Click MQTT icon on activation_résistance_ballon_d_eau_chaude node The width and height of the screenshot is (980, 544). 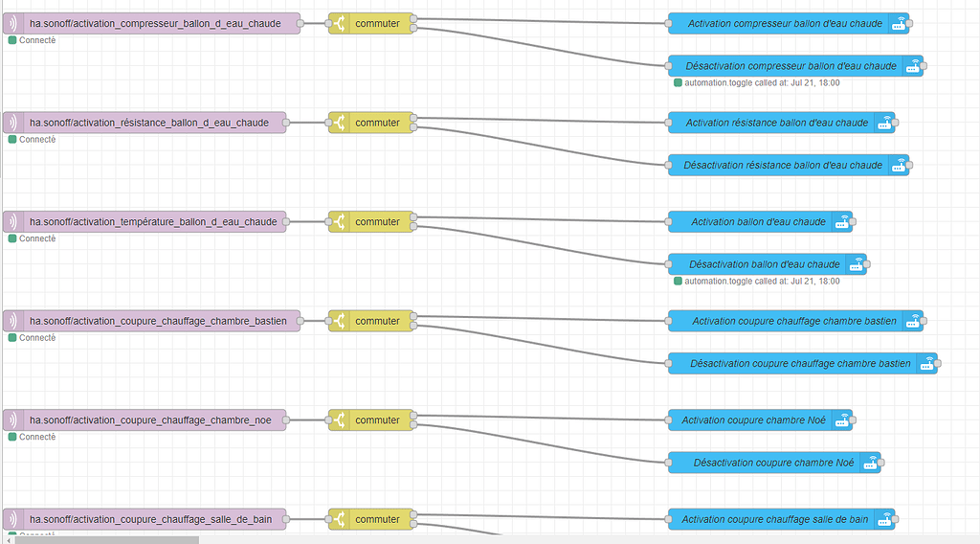12,123
